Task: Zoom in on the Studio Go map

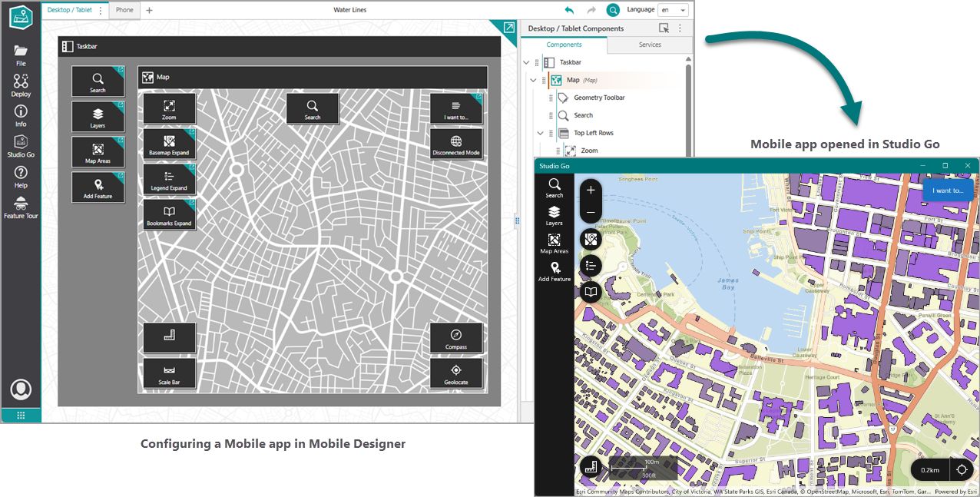Action: 591,190
